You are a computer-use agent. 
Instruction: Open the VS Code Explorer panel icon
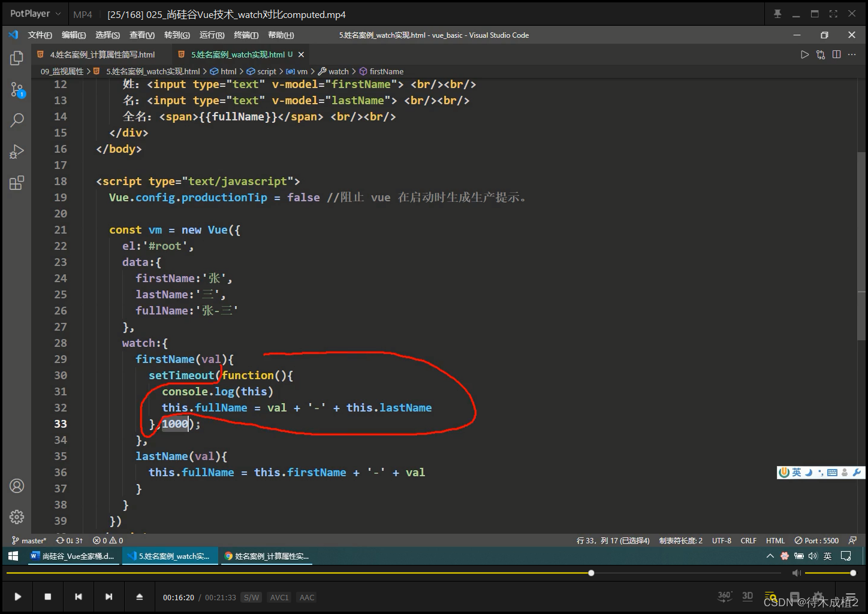[x=17, y=58]
